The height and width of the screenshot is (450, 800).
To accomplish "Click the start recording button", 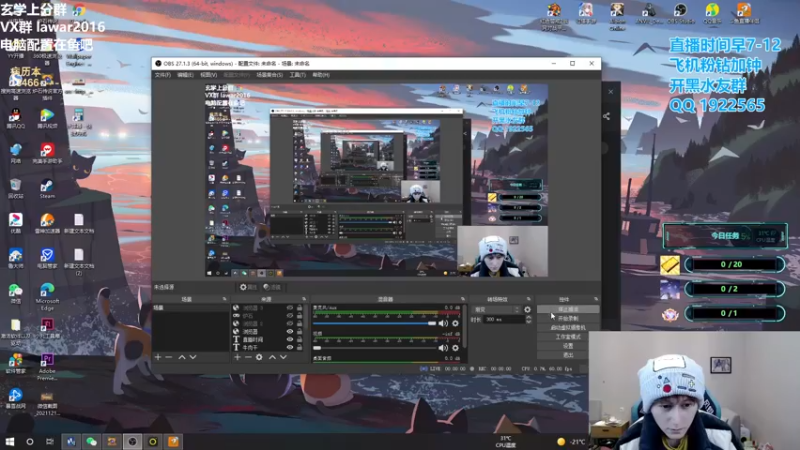I will (x=568, y=318).
